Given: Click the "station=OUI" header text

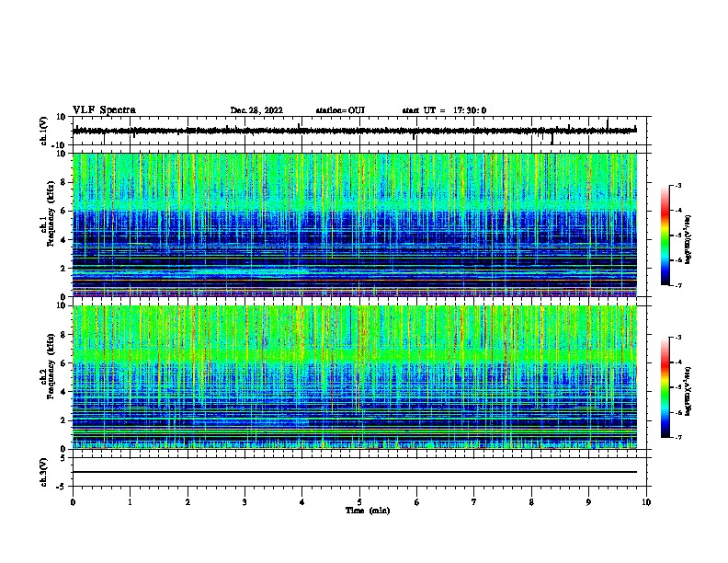Looking at the screenshot, I should tap(340, 110).
